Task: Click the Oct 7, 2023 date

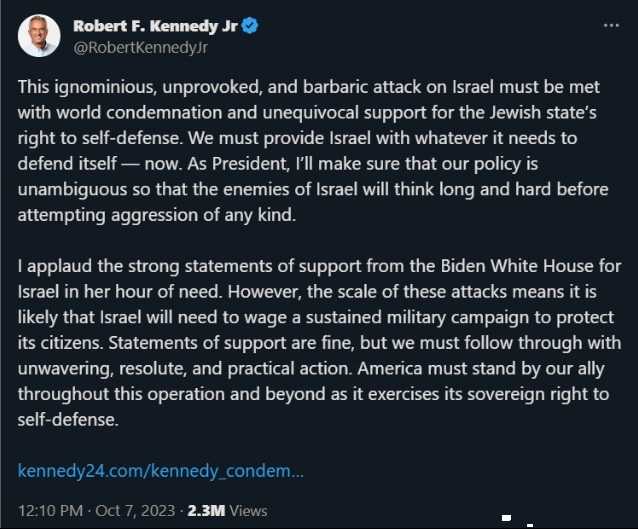Action: pos(135,511)
